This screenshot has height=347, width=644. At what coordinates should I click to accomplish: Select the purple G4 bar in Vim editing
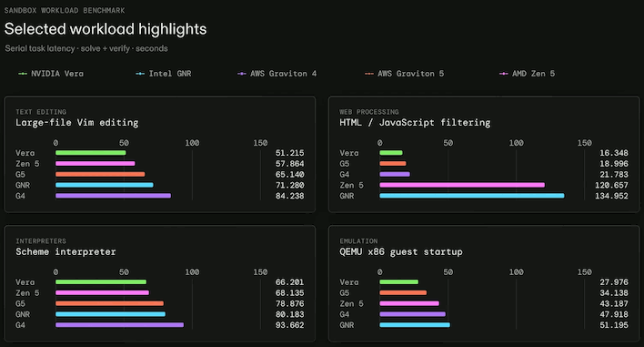point(114,196)
